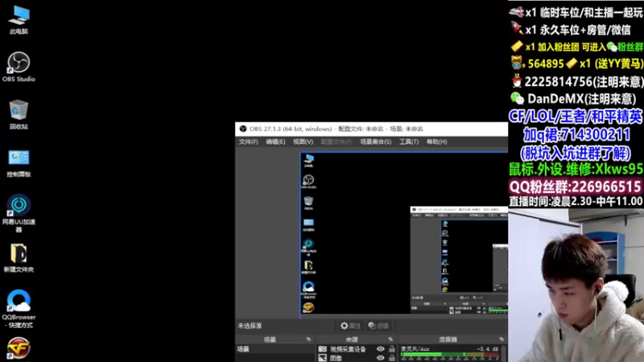Click the OBS logo in title bar
The width and height of the screenshot is (644, 362).
pyautogui.click(x=243, y=129)
